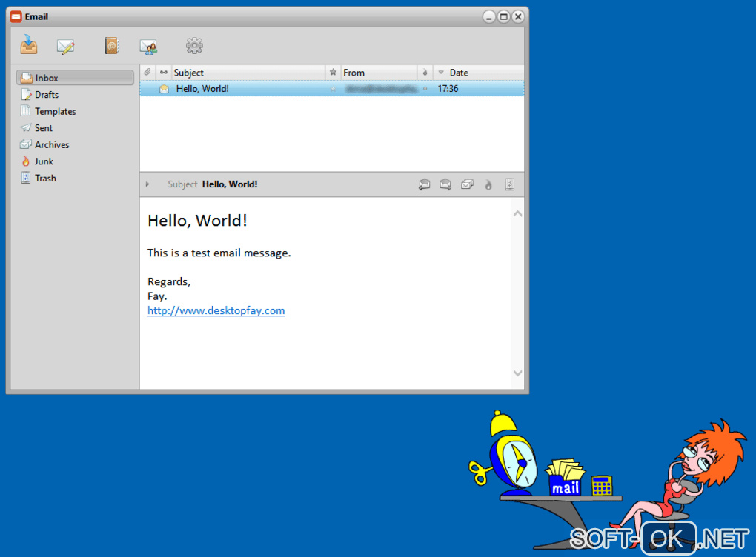Click the Get Mail inbox download icon
This screenshot has width=756, height=557.
29,44
